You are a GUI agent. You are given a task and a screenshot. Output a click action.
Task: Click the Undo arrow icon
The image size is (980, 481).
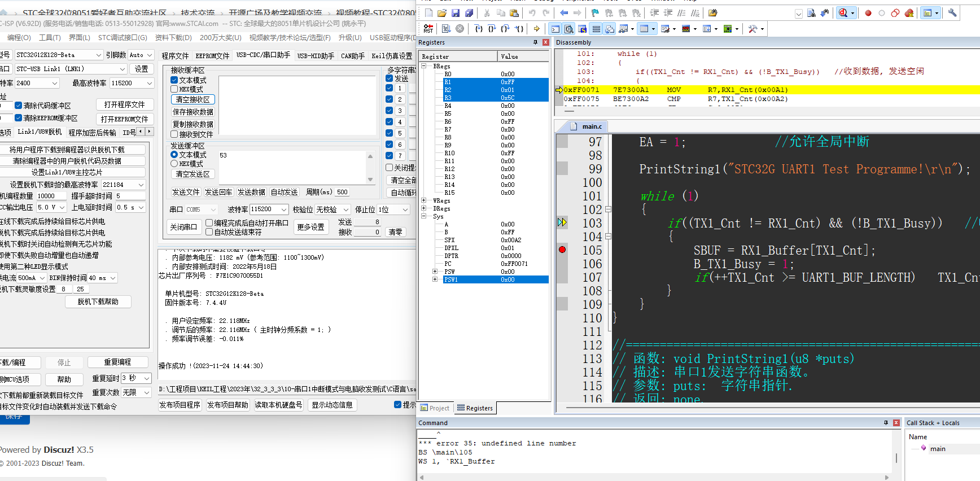pos(532,13)
